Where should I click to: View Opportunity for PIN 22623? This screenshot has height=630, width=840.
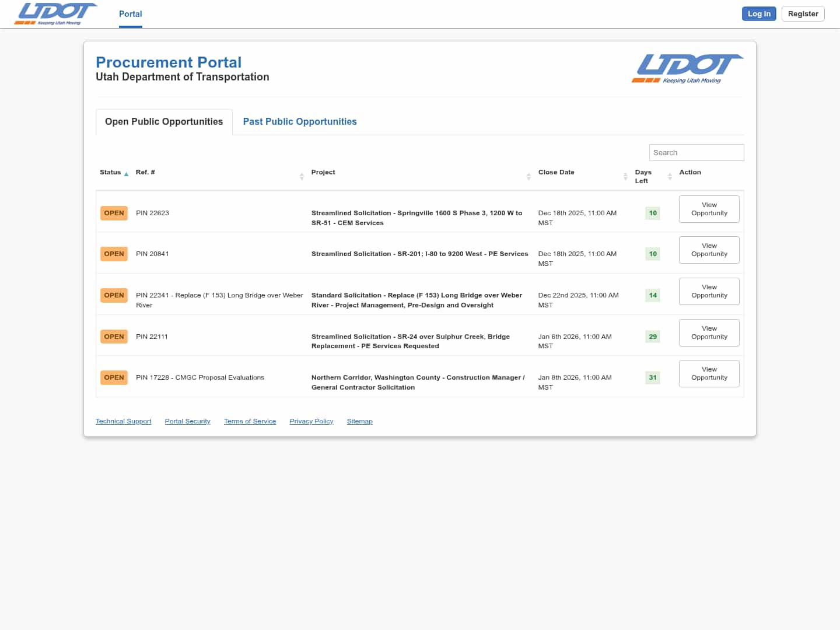tap(709, 209)
